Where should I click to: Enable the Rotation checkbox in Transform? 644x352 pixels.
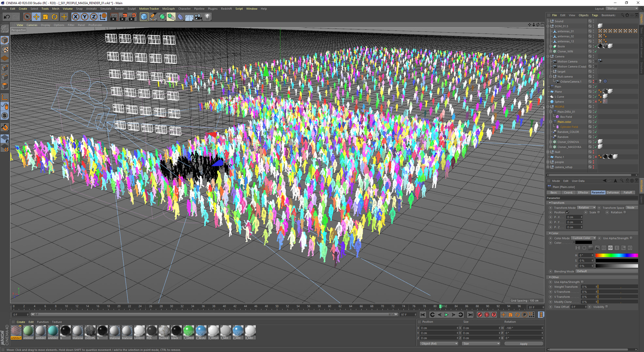click(625, 213)
